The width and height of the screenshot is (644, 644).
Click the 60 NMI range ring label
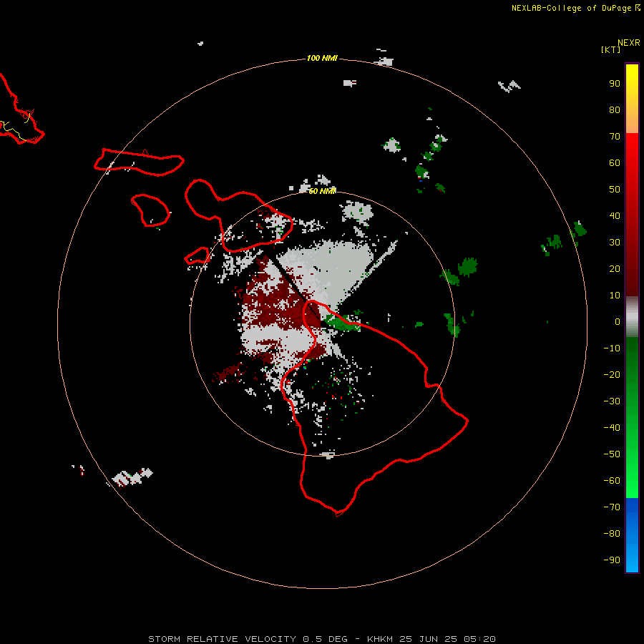pos(322,191)
